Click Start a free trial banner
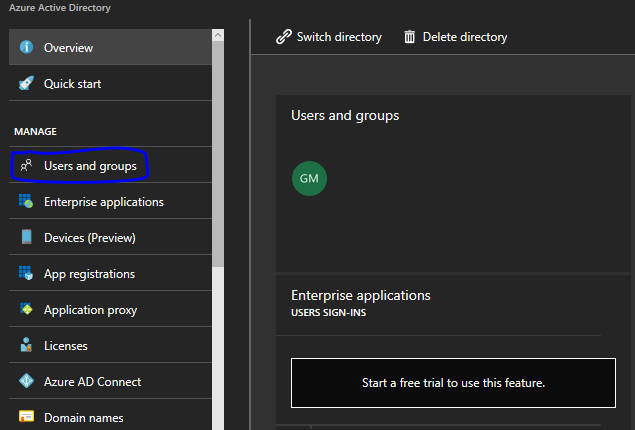This screenshot has width=635, height=430. 453,383
